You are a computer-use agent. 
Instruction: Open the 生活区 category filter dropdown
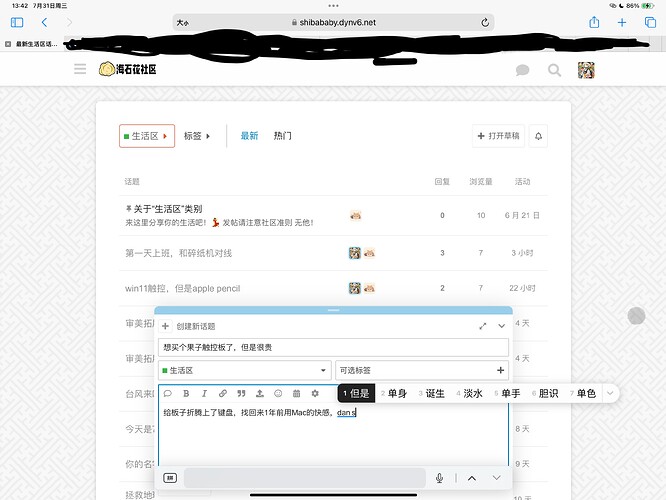[147, 136]
